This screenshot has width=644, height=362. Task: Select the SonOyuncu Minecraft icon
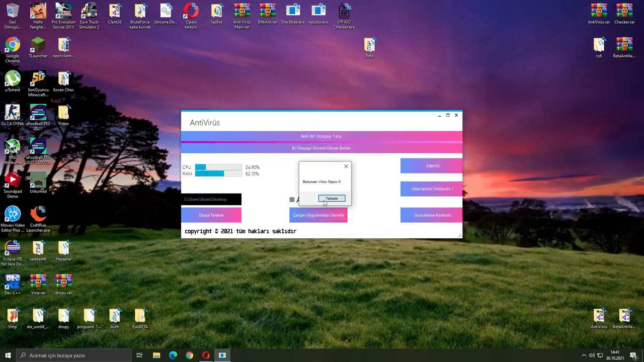(38, 84)
